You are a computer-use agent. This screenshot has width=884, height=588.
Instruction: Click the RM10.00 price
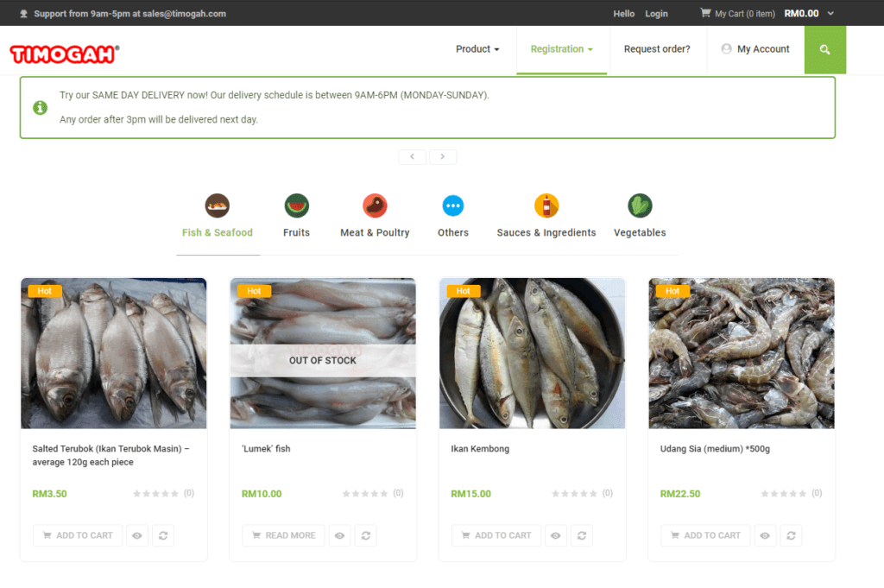[x=262, y=494]
